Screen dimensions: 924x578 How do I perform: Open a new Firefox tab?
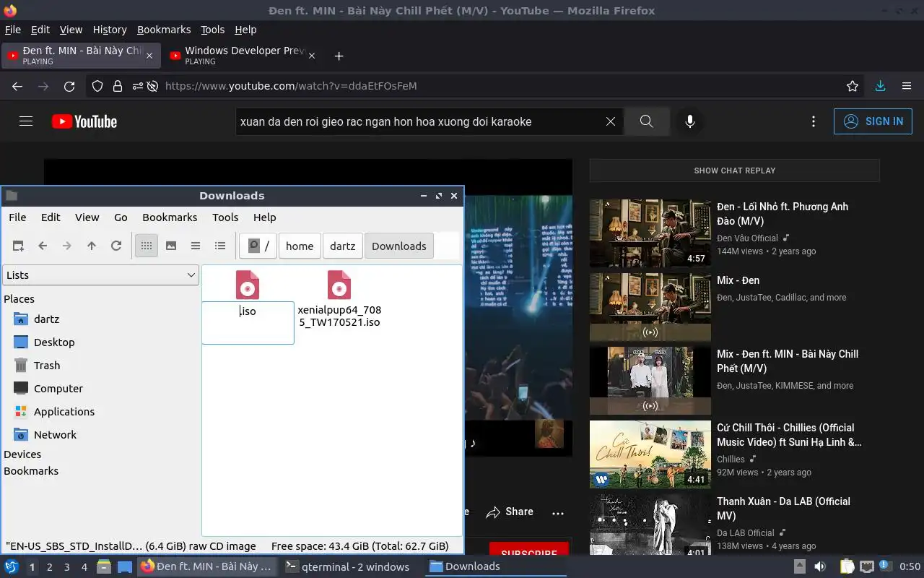(x=339, y=56)
